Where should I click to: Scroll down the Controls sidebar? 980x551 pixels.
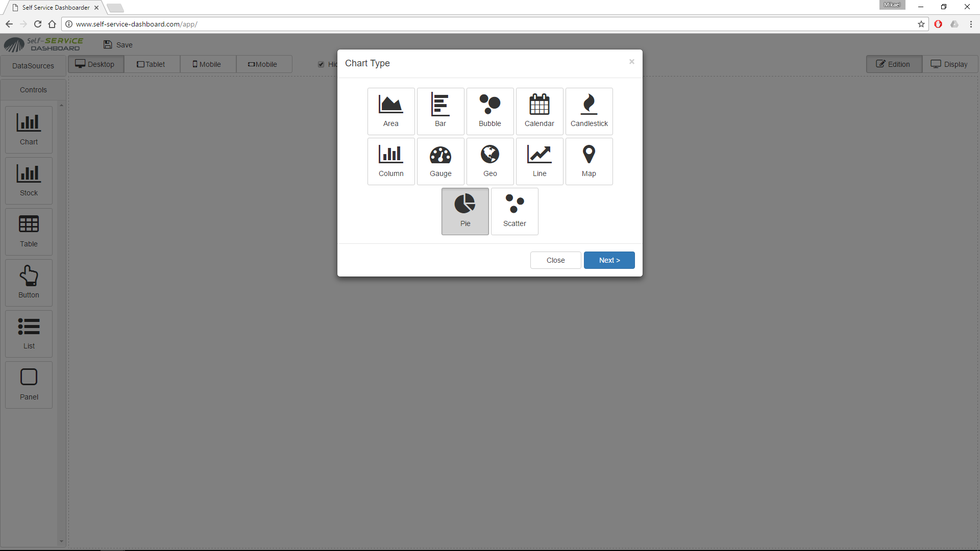coord(61,541)
